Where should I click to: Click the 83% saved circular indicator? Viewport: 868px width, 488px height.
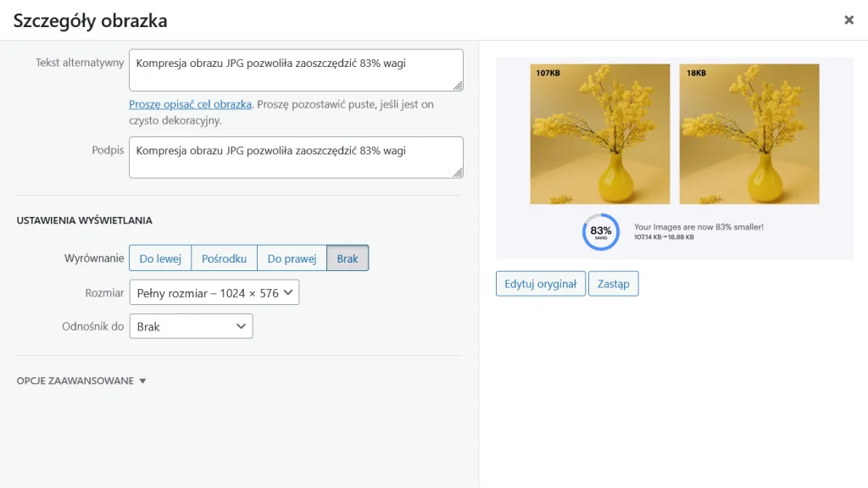[x=601, y=231]
